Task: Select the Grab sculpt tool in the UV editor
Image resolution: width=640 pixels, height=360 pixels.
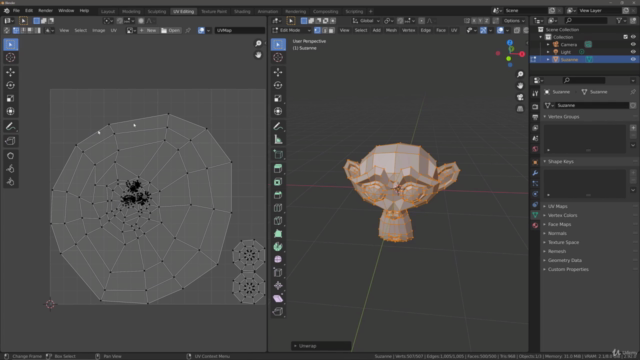Action: [11, 156]
